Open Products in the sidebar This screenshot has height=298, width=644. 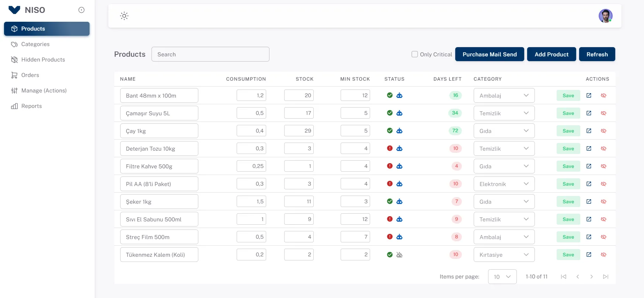pyautogui.click(x=47, y=29)
